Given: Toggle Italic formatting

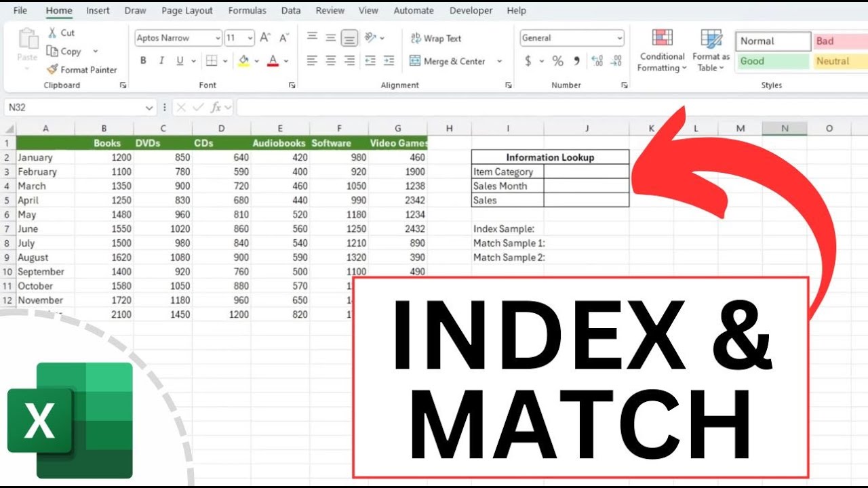Looking at the screenshot, I should (x=161, y=61).
